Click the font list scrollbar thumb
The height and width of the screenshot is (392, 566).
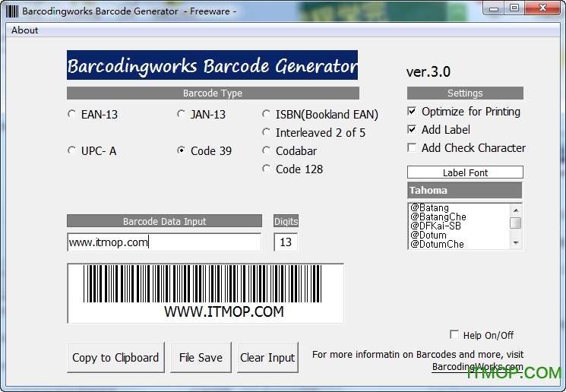coord(516,223)
